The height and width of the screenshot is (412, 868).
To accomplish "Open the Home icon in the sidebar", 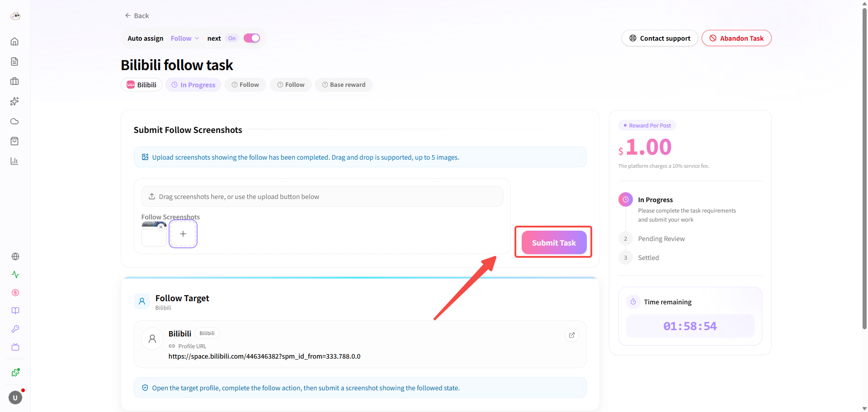I will tap(14, 42).
